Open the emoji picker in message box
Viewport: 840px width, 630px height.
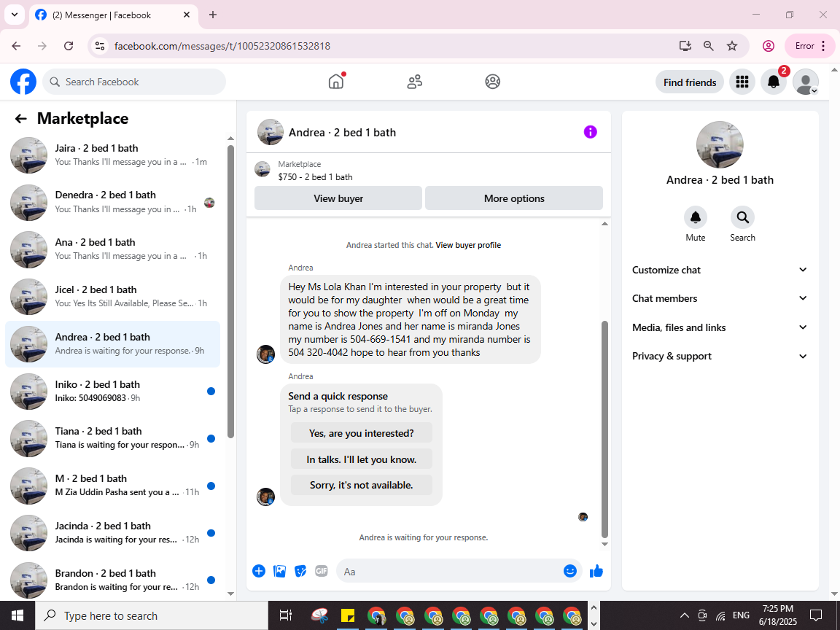(x=570, y=571)
